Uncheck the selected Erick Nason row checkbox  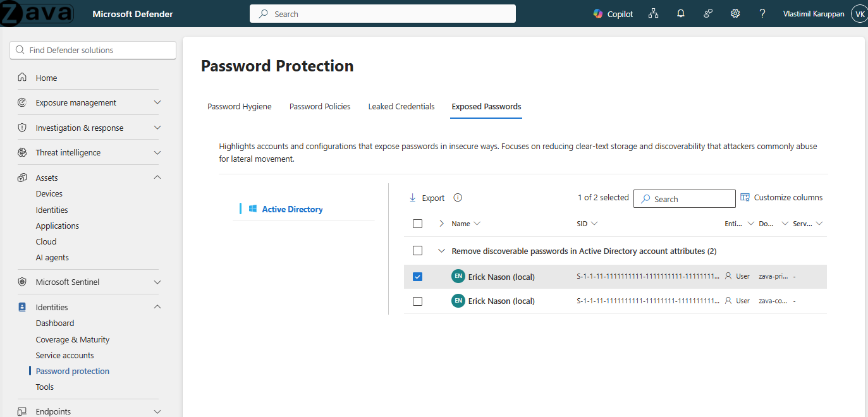[417, 277]
